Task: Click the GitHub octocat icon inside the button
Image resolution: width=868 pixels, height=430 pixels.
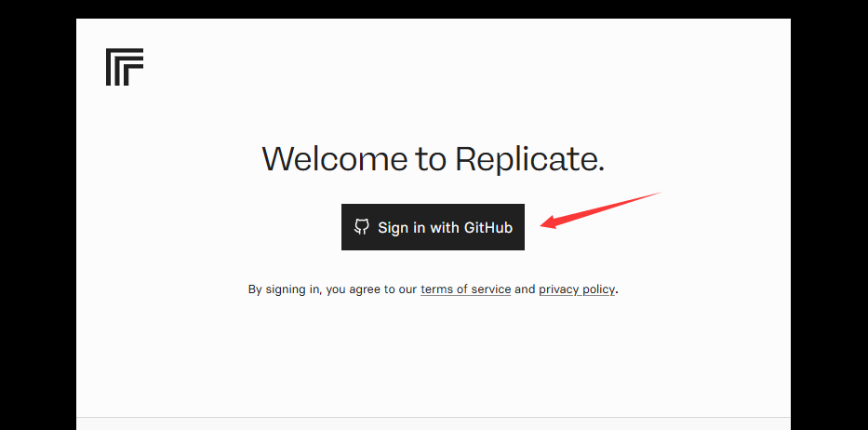Action: [362, 227]
